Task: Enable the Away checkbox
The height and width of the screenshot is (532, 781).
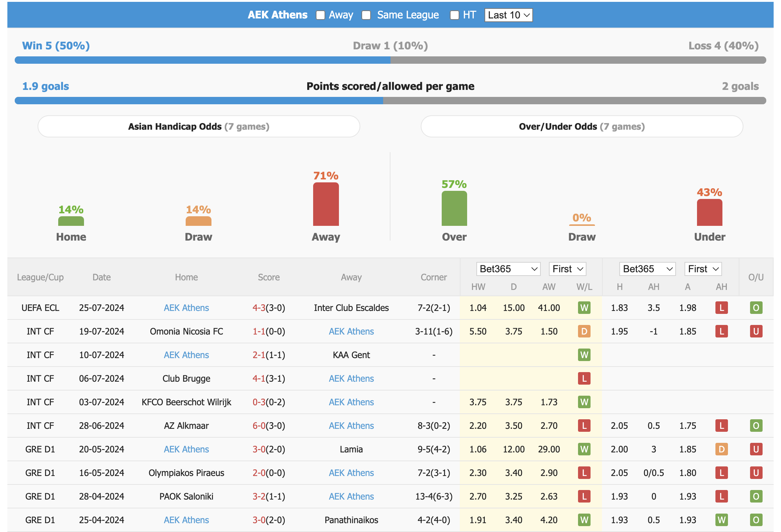Action: coord(321,15)
